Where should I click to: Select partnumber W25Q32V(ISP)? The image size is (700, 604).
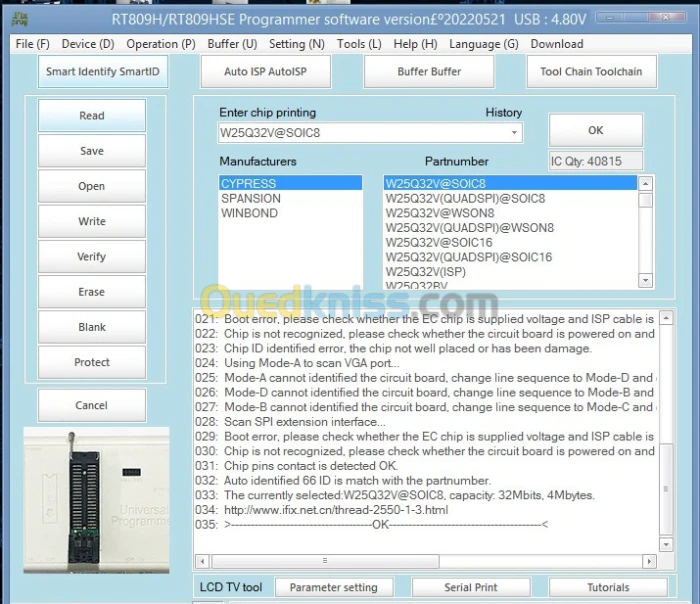tap(510, 272)
